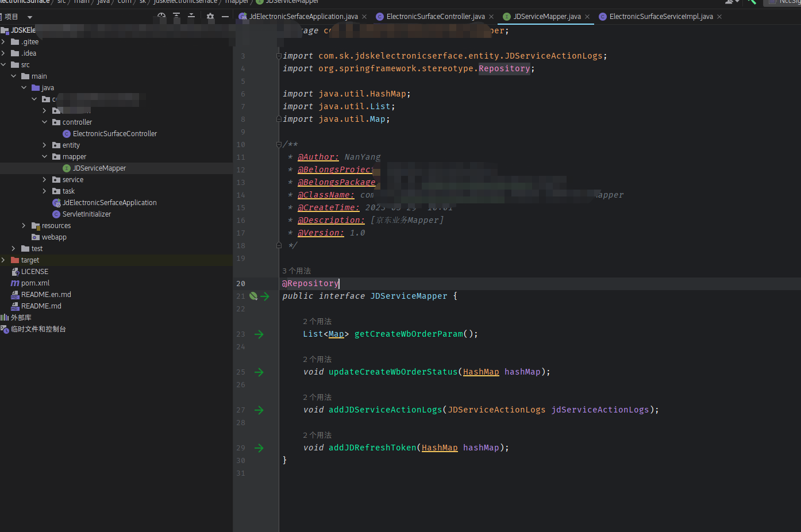
Task: Open project panel settings gear
Action: coord(210,17)
